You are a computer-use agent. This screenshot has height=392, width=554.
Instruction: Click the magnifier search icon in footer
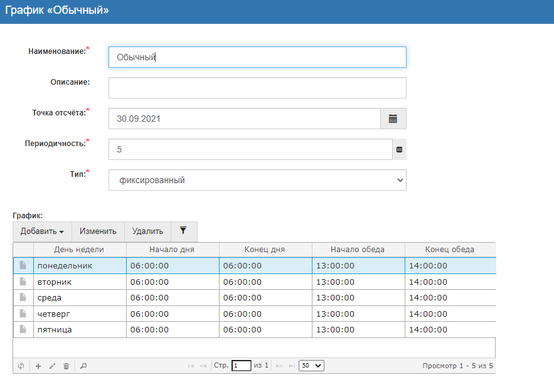(83, 366)
